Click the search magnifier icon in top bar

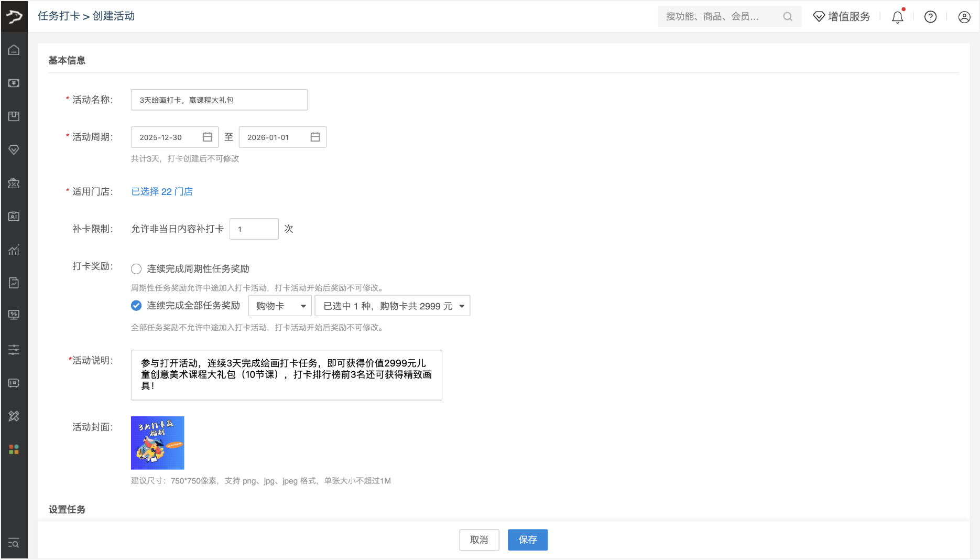point(787,17)
